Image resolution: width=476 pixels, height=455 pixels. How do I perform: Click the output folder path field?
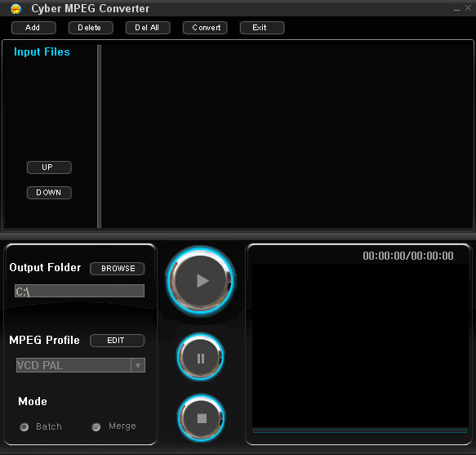[79, 291]
